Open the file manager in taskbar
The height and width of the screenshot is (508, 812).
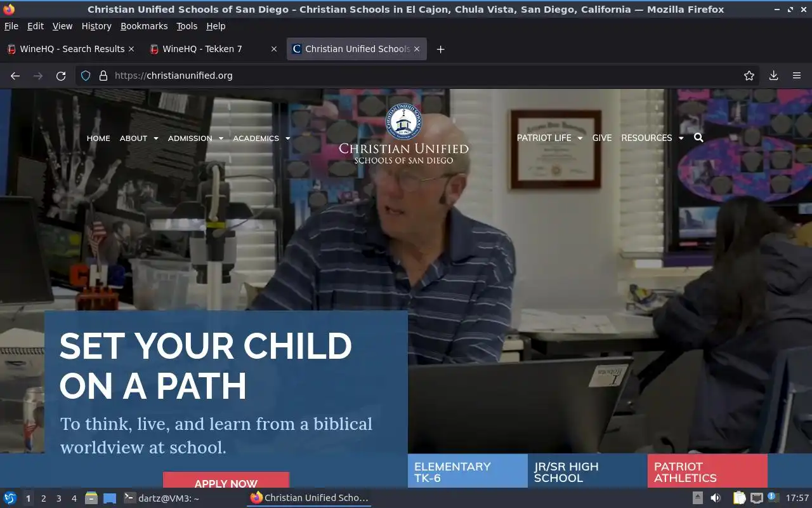91,498
